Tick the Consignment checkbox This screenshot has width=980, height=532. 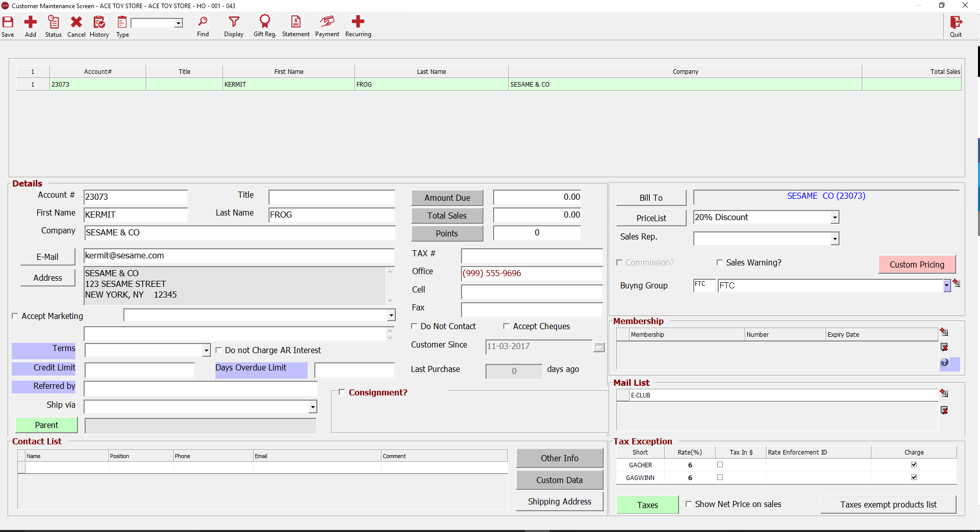(x=342, y=392)
